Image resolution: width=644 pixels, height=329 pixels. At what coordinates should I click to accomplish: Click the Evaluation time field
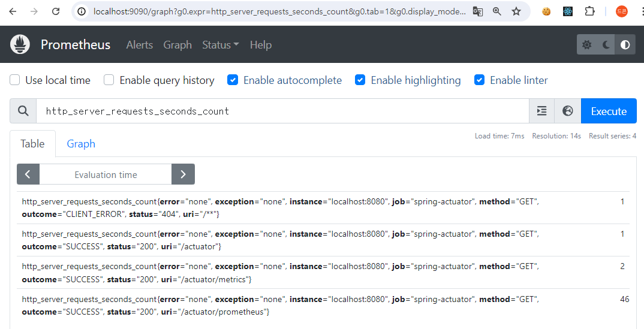click(106, 174)
